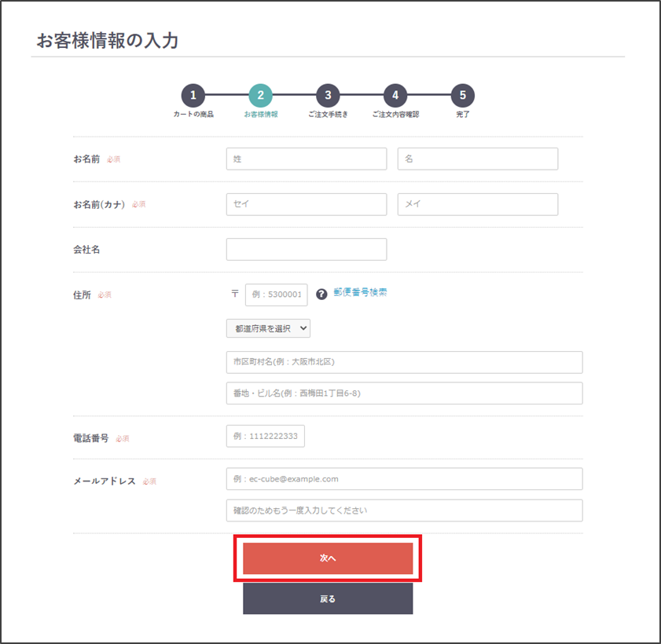Select the 会社名 company name input
661x644 pixels.
tap(307, 250)
